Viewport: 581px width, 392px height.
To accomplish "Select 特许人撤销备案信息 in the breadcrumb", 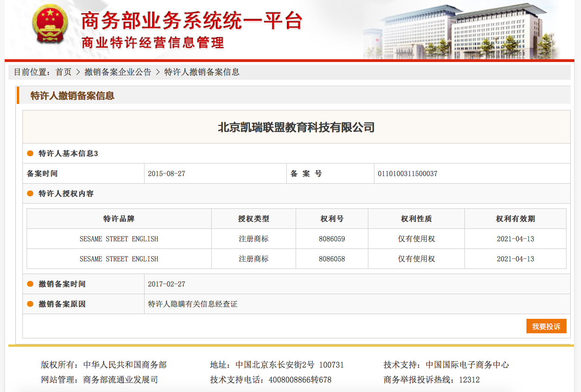I will 201,72.
